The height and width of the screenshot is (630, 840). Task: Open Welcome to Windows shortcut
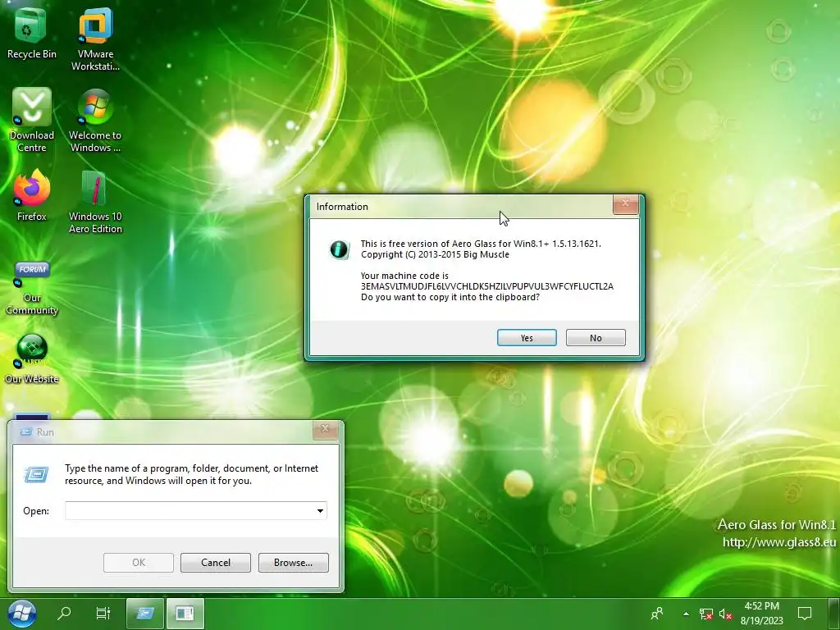(95, 120)
